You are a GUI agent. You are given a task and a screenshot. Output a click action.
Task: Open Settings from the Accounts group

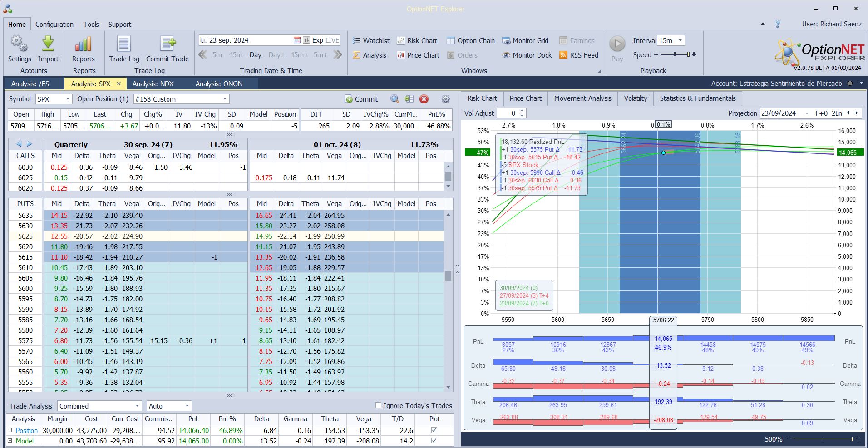click(20, 49)
